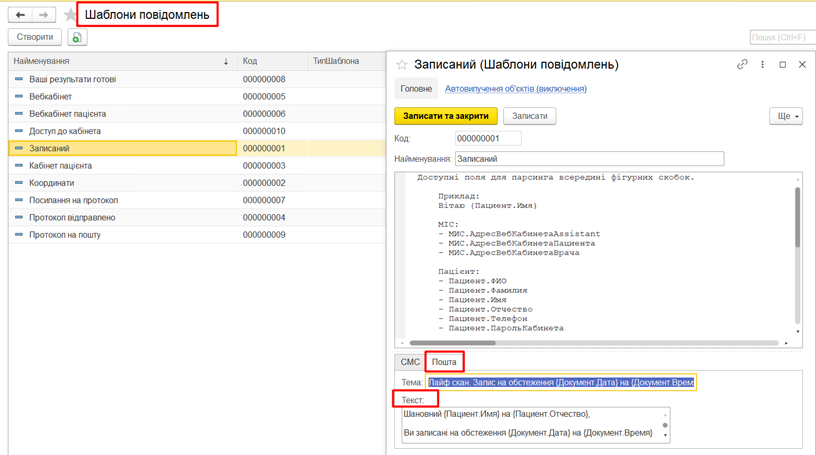
Task: Select the Протокол на пошту row
Action: tap(65, 235)
